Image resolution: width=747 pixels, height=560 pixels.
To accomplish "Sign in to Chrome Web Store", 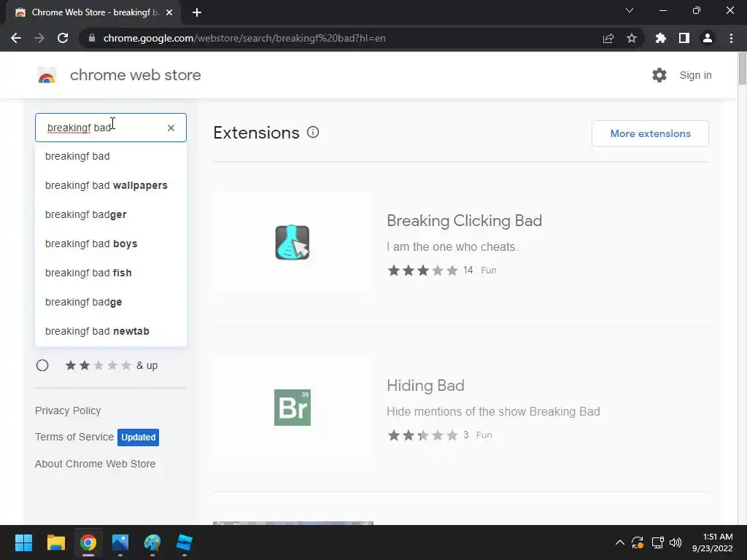I will [x=695, y=75].
